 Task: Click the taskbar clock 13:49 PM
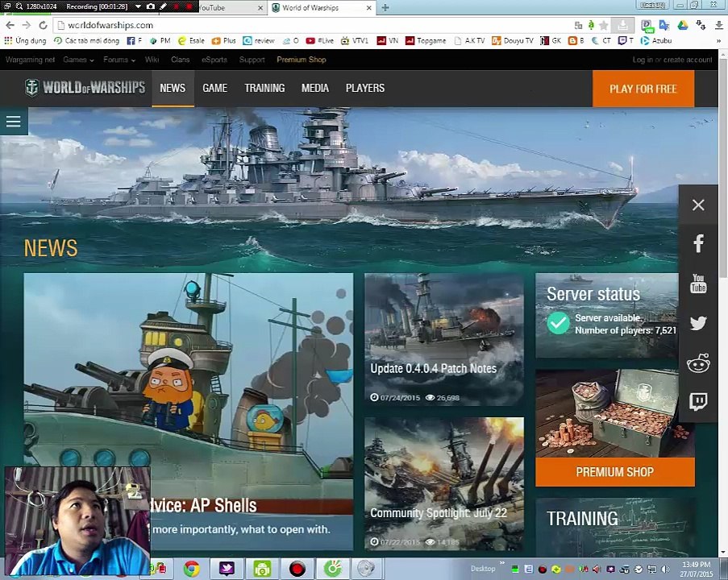(697, 569)
